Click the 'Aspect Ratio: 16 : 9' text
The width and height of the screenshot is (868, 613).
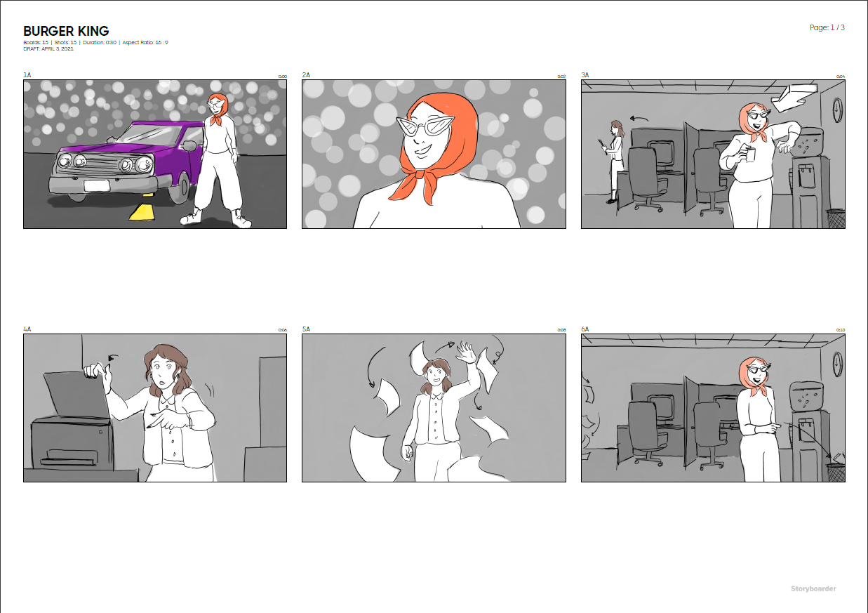[x=145, y=43]
